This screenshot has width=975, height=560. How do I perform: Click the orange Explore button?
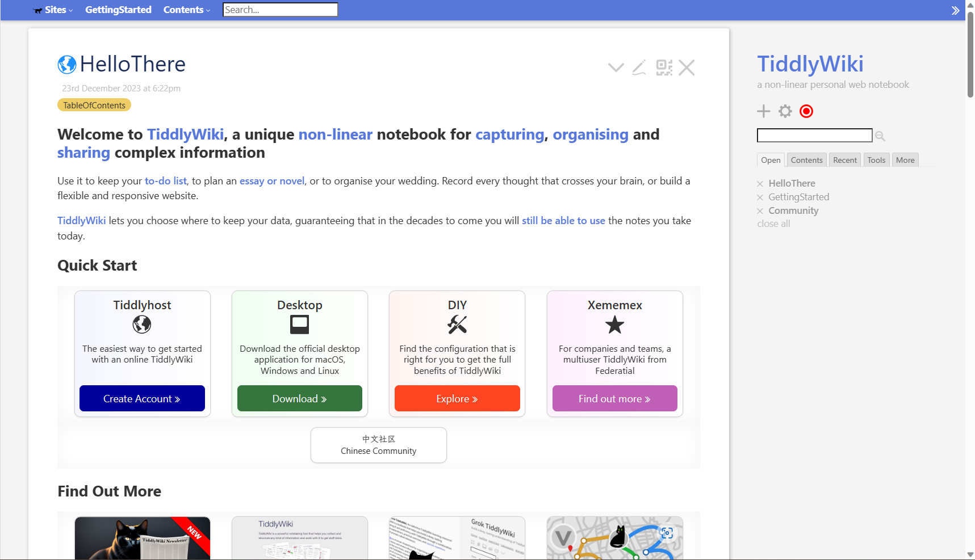(457, 398)
